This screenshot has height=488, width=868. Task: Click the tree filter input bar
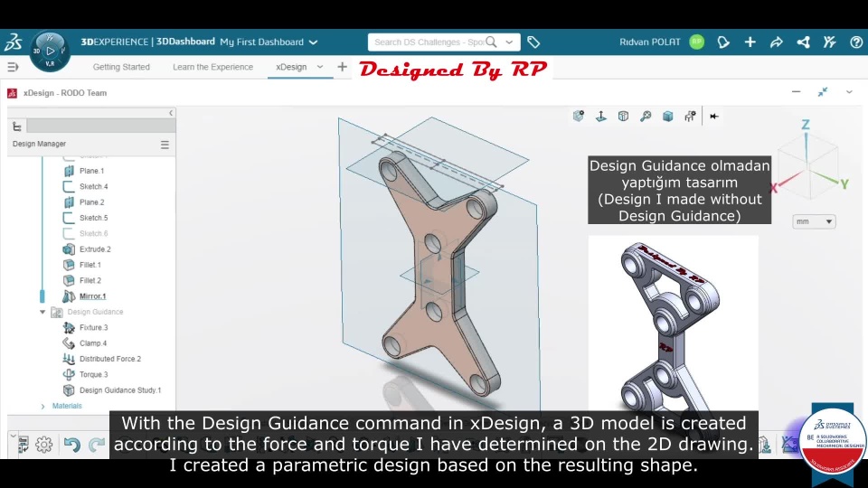100,127
